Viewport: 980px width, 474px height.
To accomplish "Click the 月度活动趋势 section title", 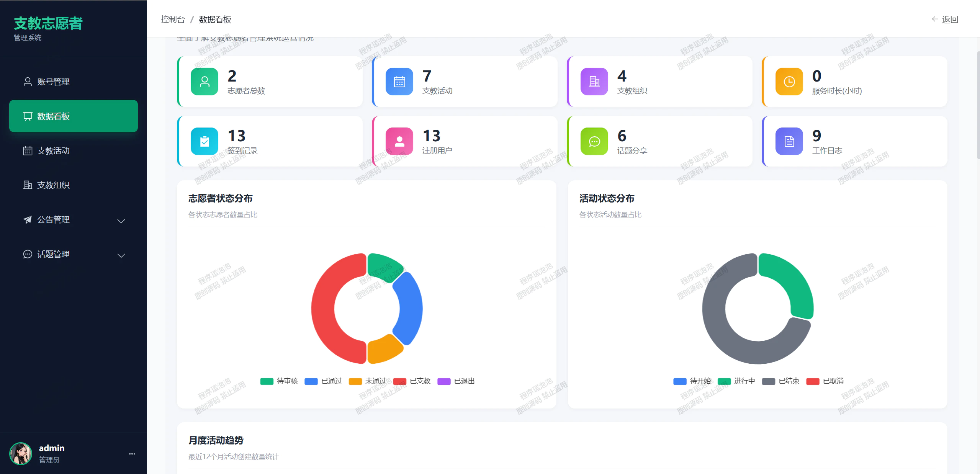I will click(x=216, y=440).
